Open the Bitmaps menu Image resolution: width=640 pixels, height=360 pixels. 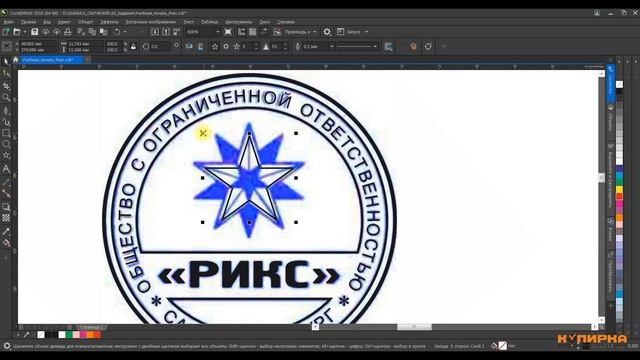[x=151, y=22]
